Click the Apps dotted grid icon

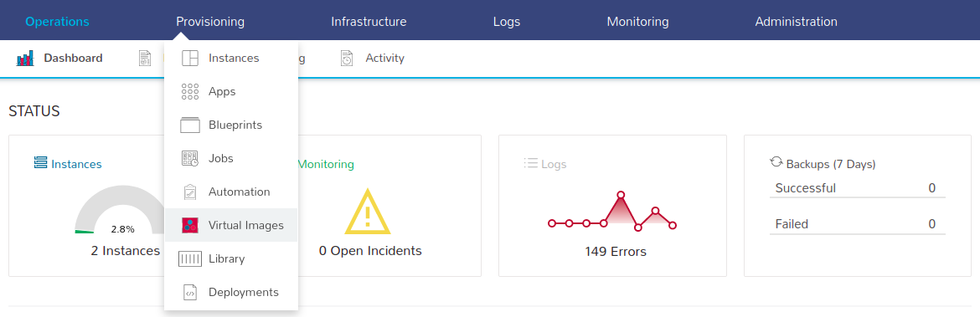pos(190,92)
